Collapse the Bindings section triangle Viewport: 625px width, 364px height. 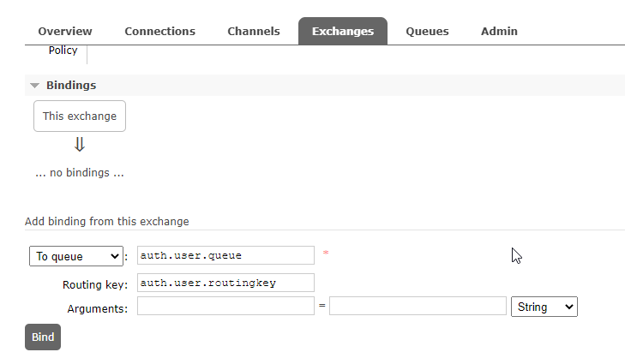tap(34, 86)
